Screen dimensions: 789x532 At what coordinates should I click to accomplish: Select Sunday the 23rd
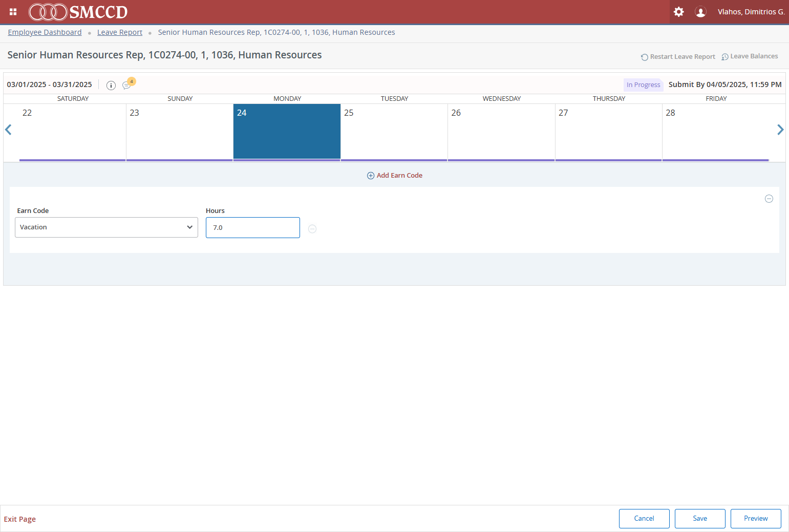click(180, 132)
